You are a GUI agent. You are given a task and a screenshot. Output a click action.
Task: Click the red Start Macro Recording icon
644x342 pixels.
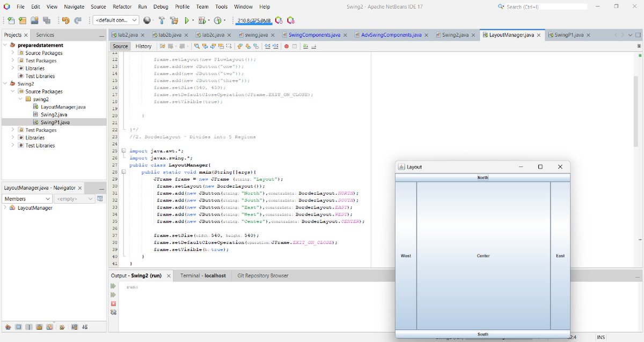point(287,46)
